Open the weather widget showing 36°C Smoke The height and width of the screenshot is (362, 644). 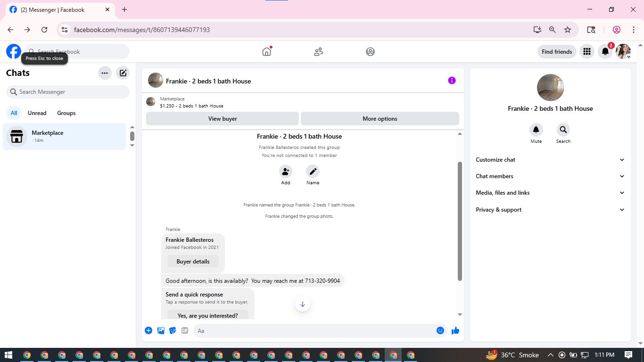pos(512,355)
